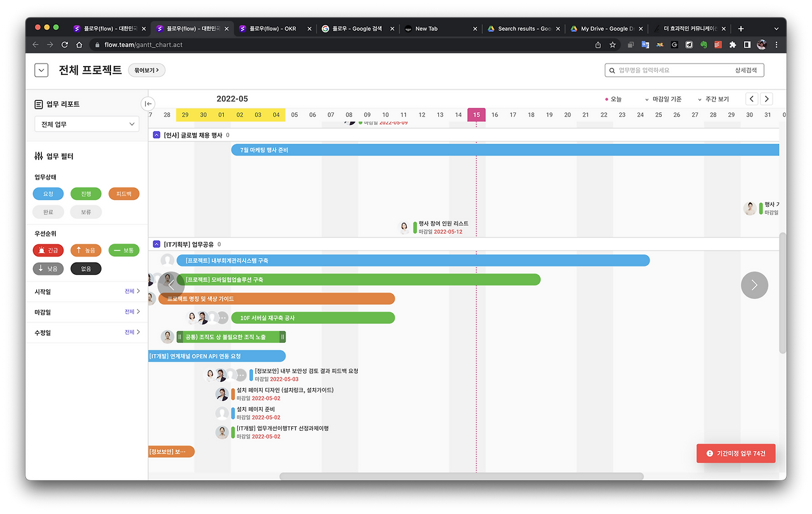The image size is (812, 514).
Task: Reload the page with browser refresh icon
Action: pyautogui.click(x=65, y=45)
